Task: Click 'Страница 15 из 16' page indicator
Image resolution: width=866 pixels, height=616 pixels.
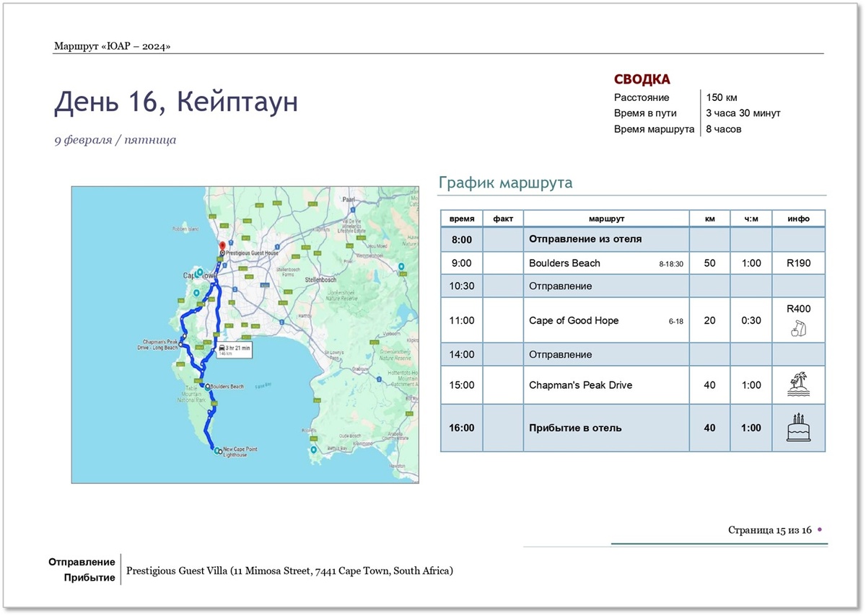Action: tap(769, 530)
